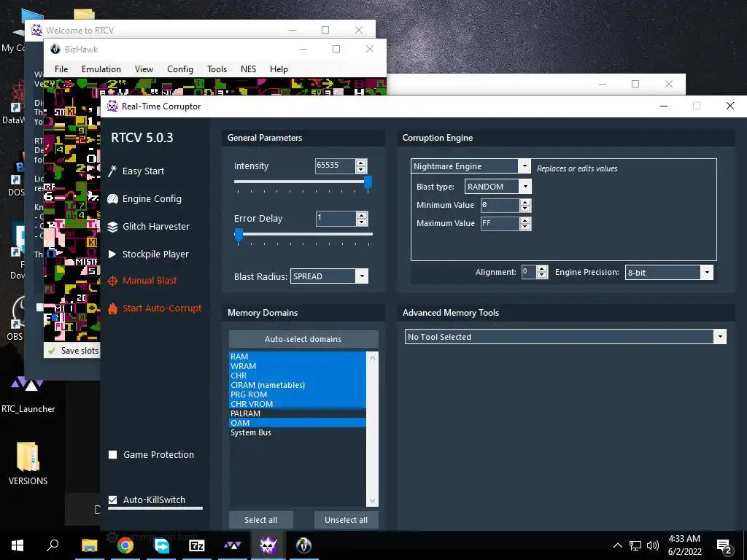Select PALRAM memory domain
Viewport: 747px width, 560px height.
click(x=298, y=413)
